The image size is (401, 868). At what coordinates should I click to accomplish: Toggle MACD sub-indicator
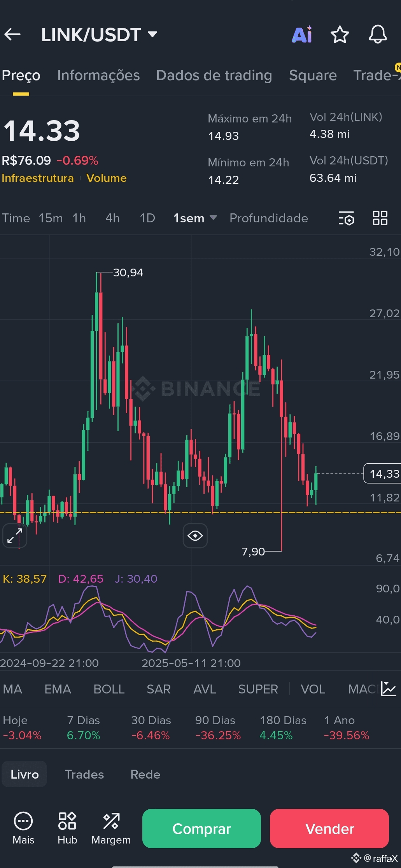click(x=363, y=689)
